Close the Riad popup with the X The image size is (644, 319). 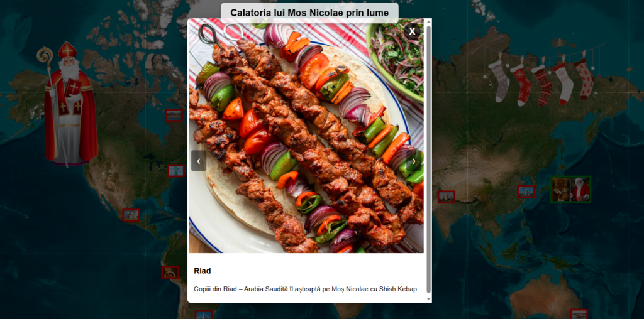click(412, 31)
